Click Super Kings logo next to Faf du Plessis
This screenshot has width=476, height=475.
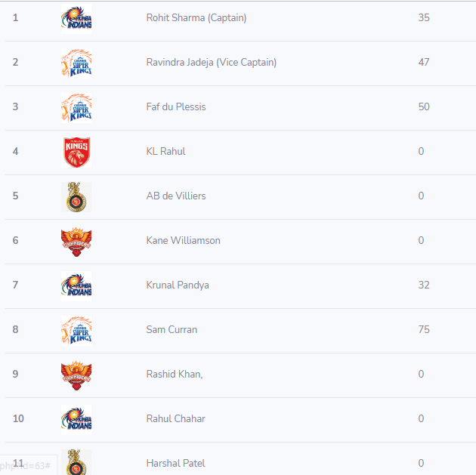(76, 108)
